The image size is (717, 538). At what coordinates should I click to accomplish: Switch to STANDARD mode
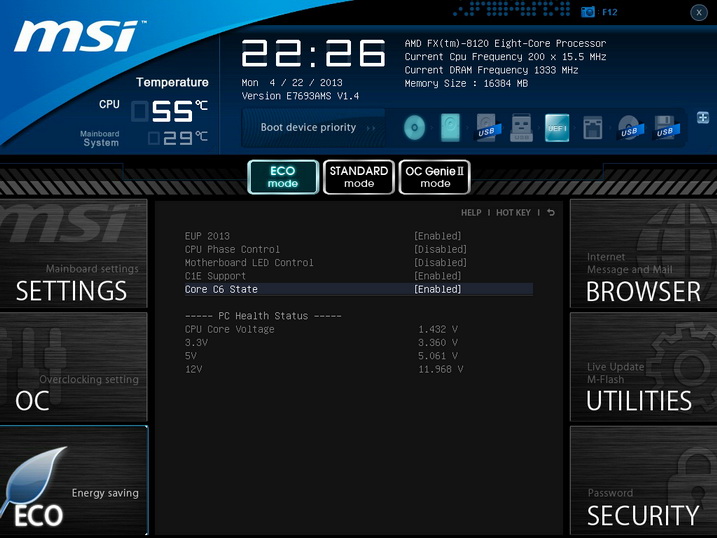click(359, 177)
